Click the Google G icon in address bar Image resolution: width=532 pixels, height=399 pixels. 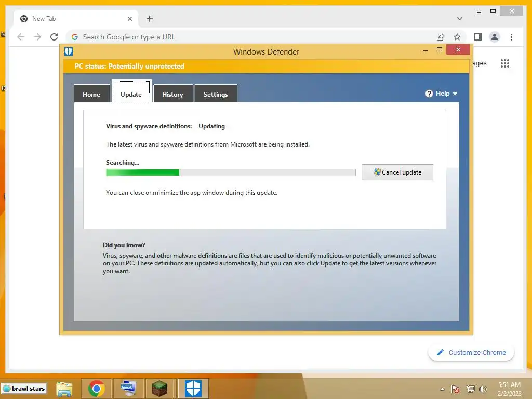[75, 37]
